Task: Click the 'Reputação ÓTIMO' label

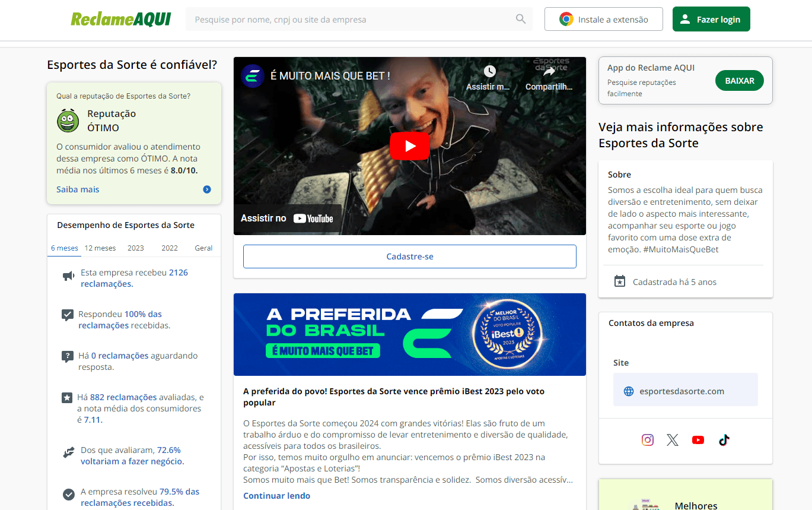Action: [112, 121]
